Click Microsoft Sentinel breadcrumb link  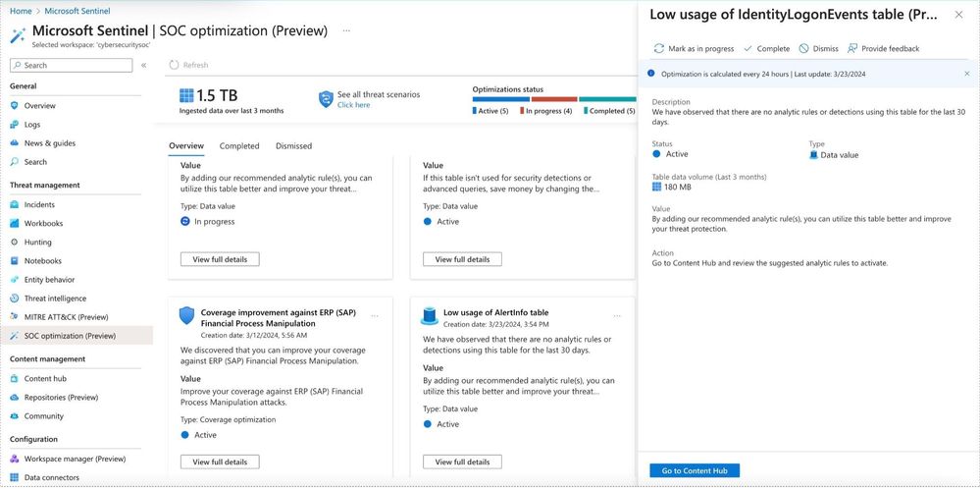coord(77,11)
